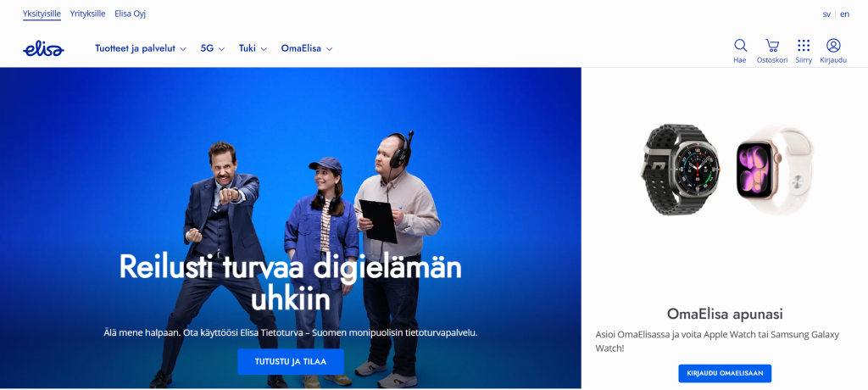The width and height of the screenshot is (868, 390).
Task: Click the Elisa logo
Action: coord(43,49)
